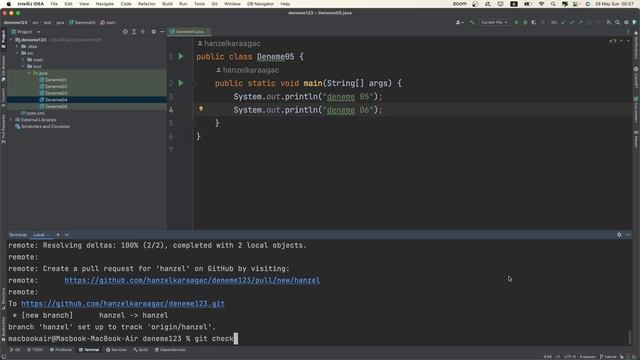Image resolution: width=640 pixels, height=360 pixels.
Task: Open macOS Control Center icon
Action: click(x=576, y=4)
